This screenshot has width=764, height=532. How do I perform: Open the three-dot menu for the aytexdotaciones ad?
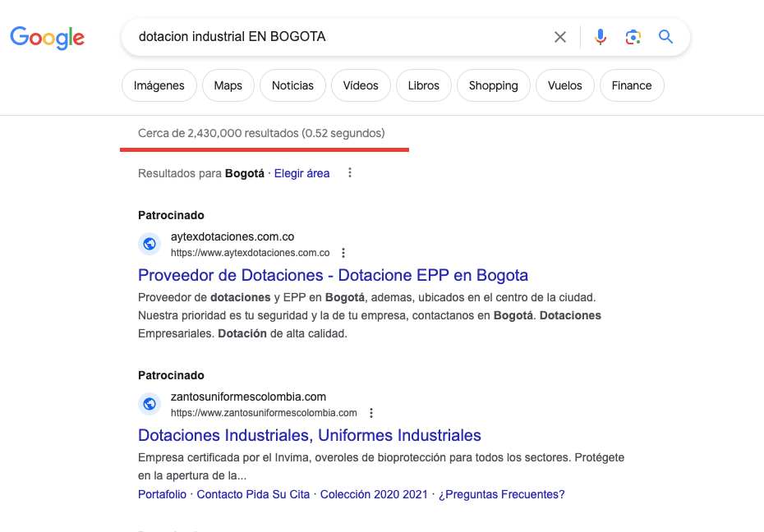click(x=343, y=253)
